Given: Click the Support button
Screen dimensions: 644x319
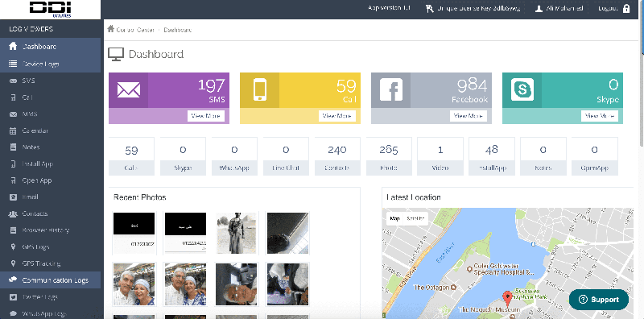Looking at the screenshot, I should 599,300.
